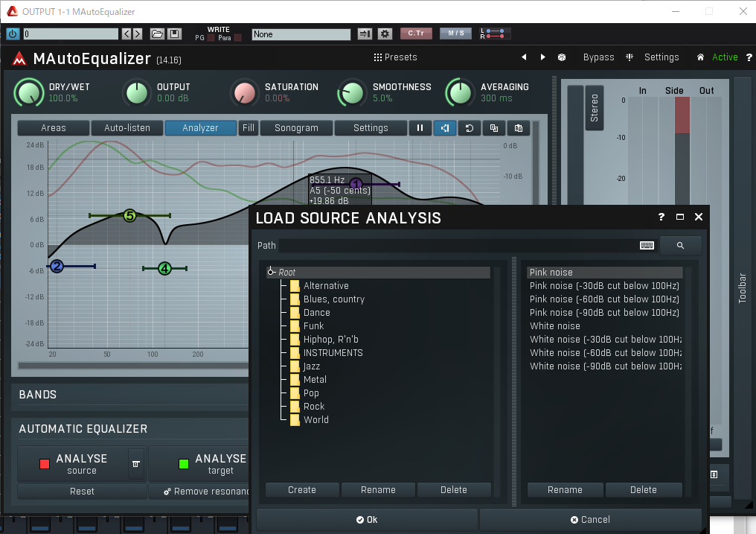Open the on-screen keyboard icon
This screenshot has width=756, height=534.
[x=647, y=246]
